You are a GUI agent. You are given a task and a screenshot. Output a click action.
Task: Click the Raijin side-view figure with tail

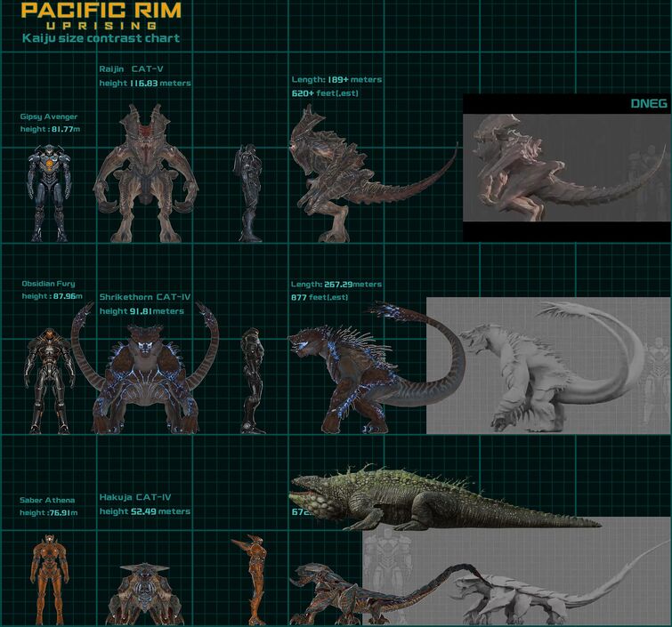pyautogui.click(x=373, y=173)
